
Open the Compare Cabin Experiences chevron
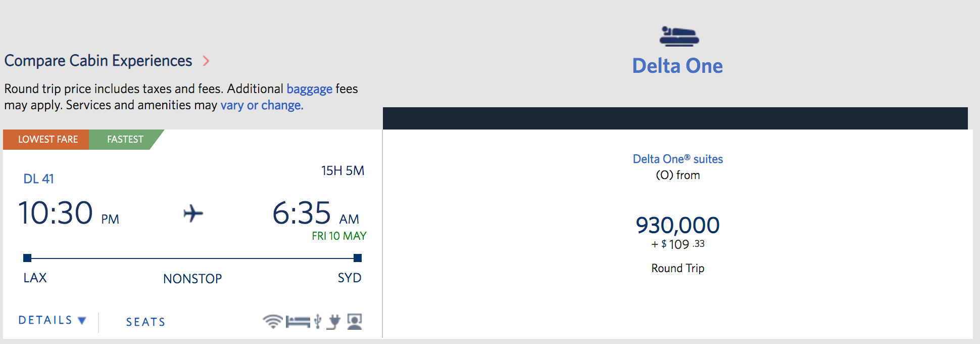click(206, 61)
